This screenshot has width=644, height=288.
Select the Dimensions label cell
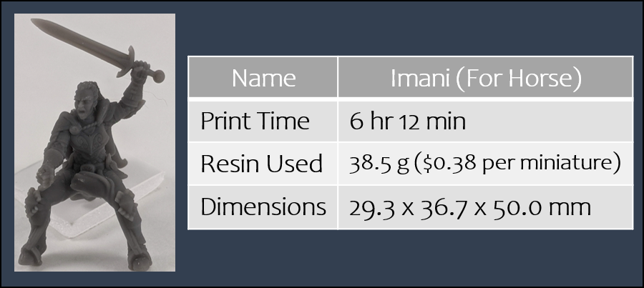coord(263,207)
